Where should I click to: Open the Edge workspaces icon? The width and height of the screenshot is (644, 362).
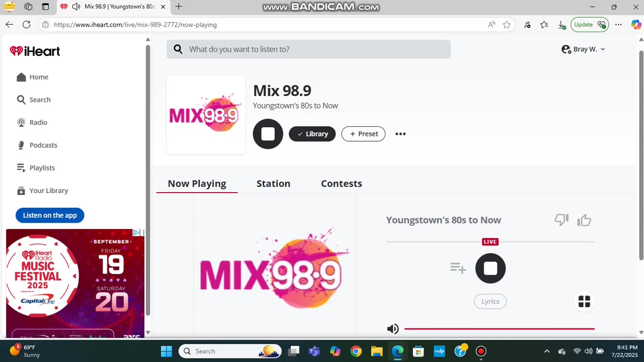(28, 7)
